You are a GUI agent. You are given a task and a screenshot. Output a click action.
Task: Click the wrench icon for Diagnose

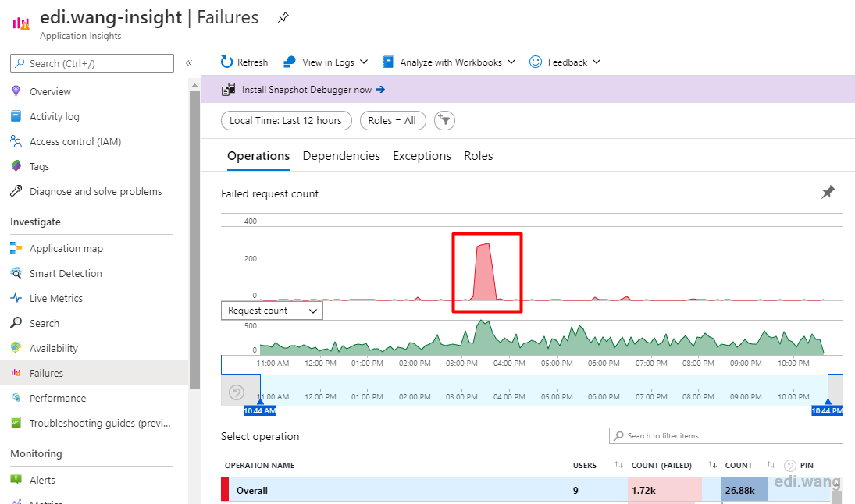16,190
